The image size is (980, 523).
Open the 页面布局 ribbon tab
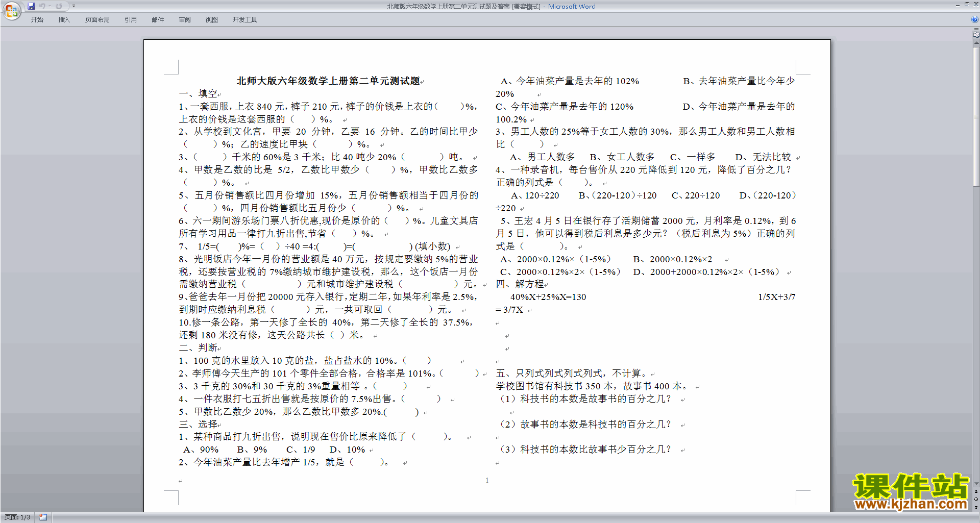point(97,20)
